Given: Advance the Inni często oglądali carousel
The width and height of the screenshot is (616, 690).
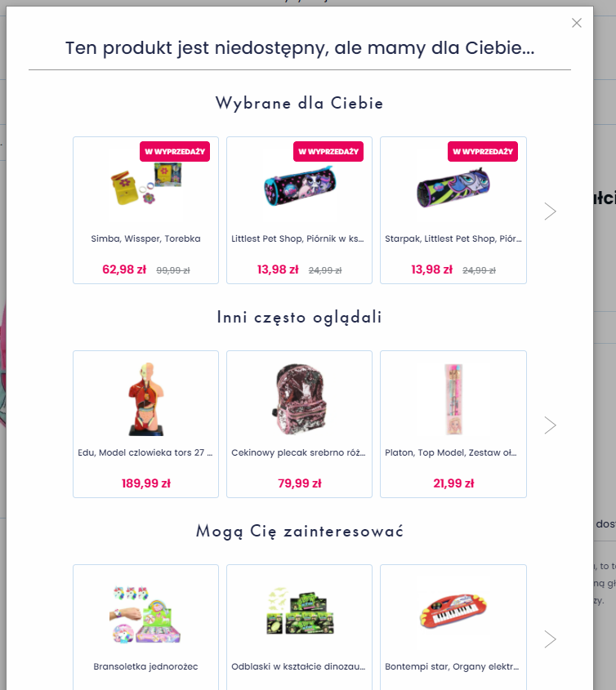Looking at the screenshot, I should [551, 425].
